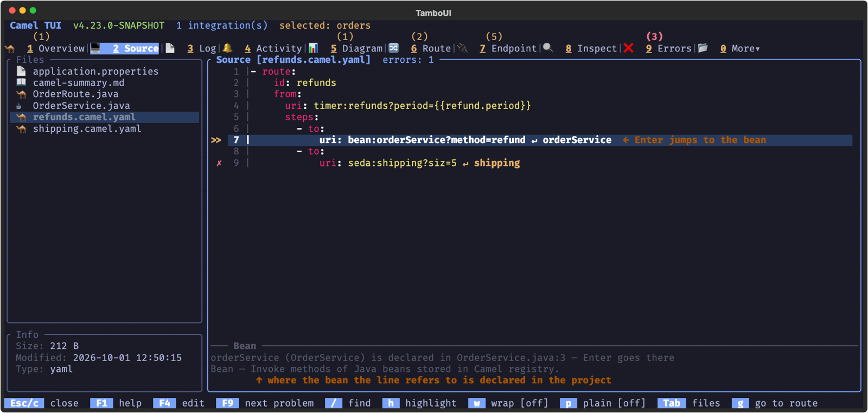Collapse the route block on line 1
Image resolution: width=868 pixels, height=413 pixels.
[x=253, y=72]
